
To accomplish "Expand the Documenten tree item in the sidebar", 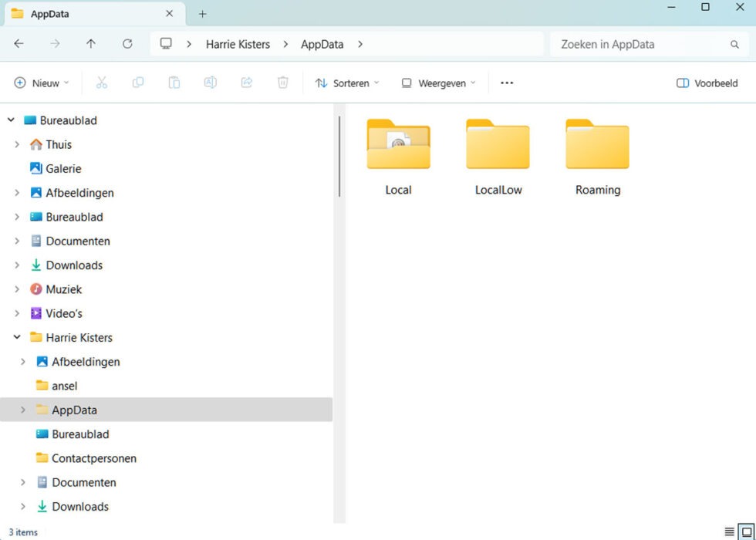I will (x=16, y=241).
